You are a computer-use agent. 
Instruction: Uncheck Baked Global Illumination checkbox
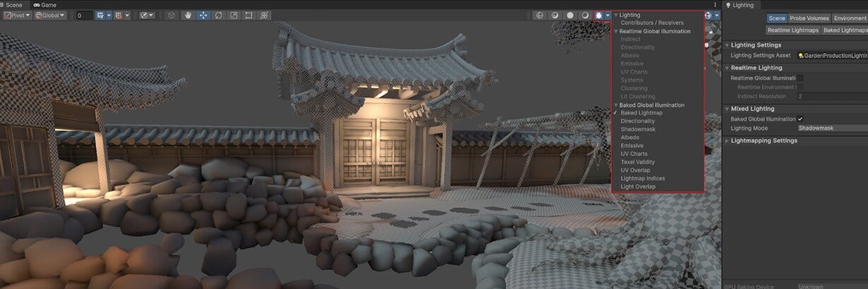click(x=800, y=119)
